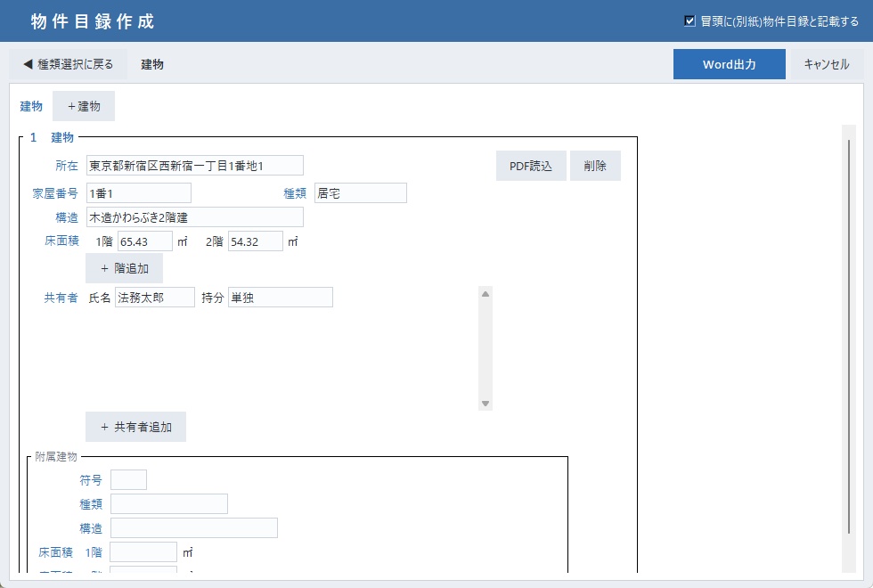Toggle the 冒頭に(別紙)物件目録と記載する checkbox
The height and width of the screenshot is (588, 873).
click(x=689, y=21)
